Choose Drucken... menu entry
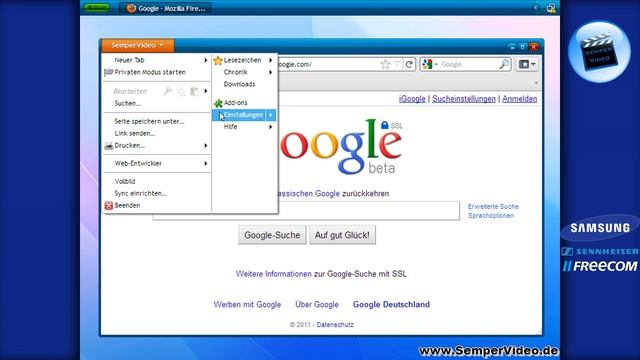 (x=129, y=145)
